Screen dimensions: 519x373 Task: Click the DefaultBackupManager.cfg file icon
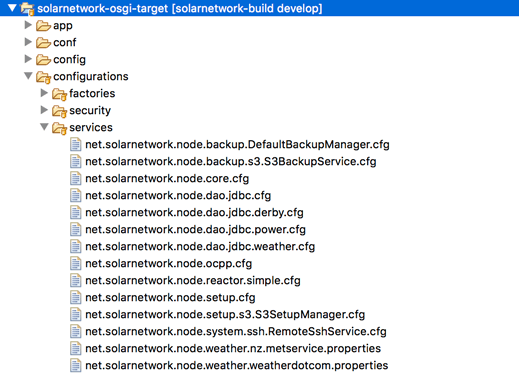click(x=76, y=145)
